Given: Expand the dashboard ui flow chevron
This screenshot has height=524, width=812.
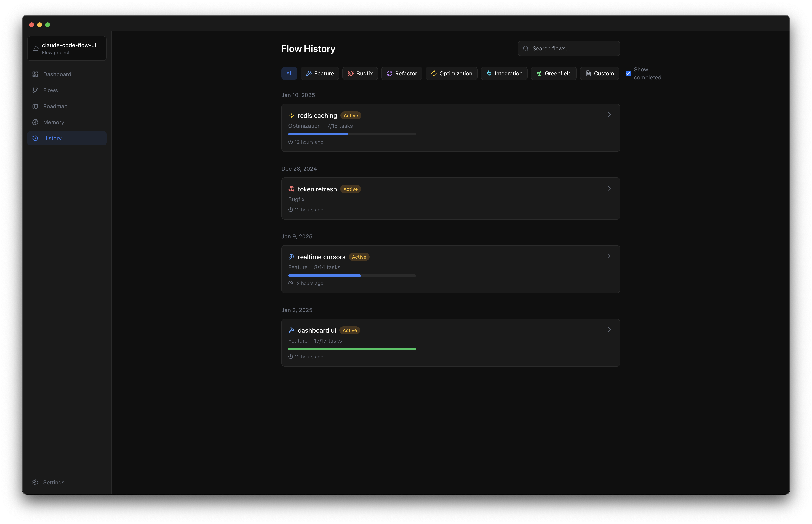Looking at the screenshot, I should (609, 329).
